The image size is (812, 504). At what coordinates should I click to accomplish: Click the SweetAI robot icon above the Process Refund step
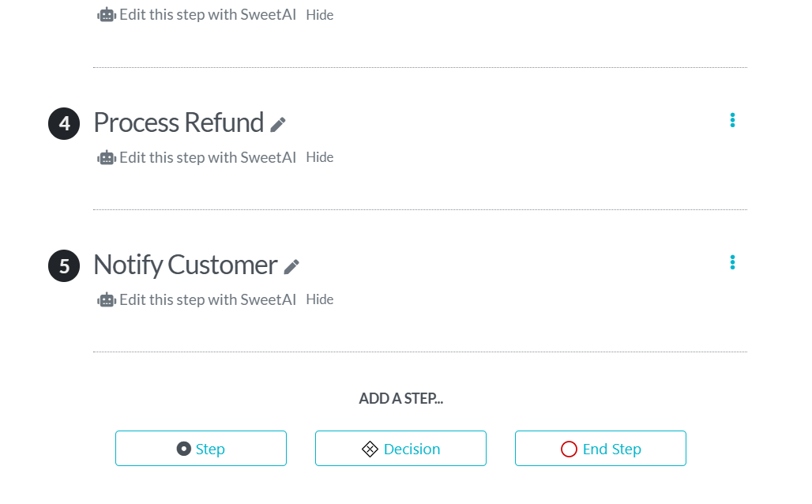coord(107,15)
